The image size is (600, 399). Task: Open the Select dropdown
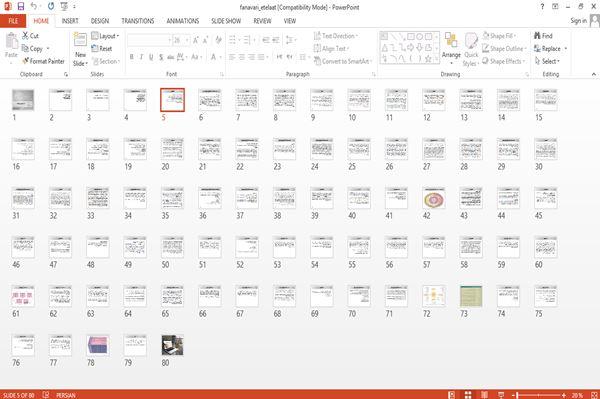[547, 61]
